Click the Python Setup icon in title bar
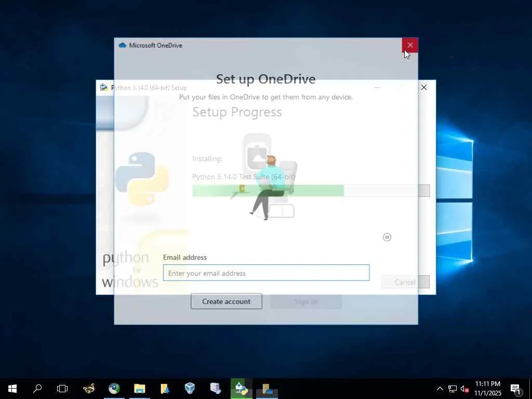 [103, 87]
